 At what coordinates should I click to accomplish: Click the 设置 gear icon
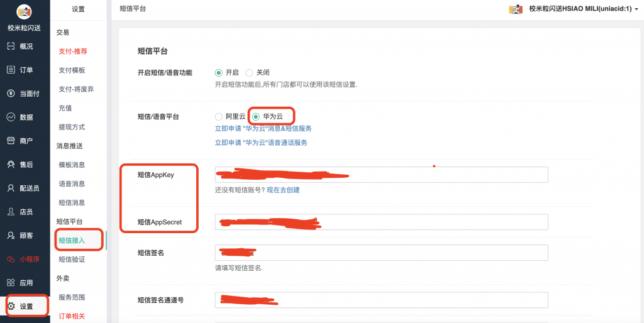pyautogui.click(x=11, y=306)
